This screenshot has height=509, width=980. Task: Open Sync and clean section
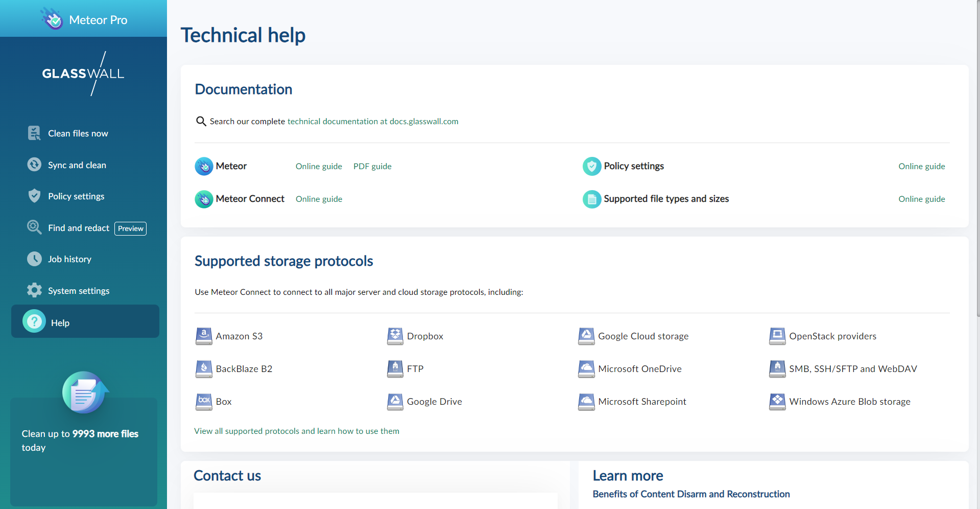[77, 165]
